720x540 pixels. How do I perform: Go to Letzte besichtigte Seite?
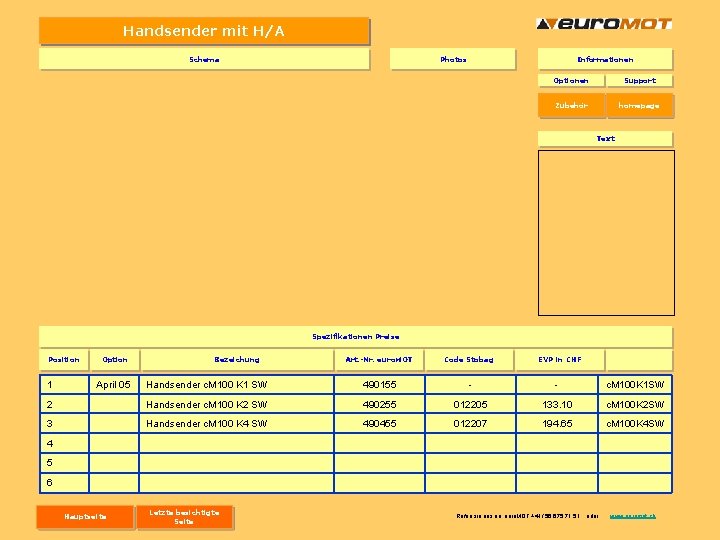[185, 517]
